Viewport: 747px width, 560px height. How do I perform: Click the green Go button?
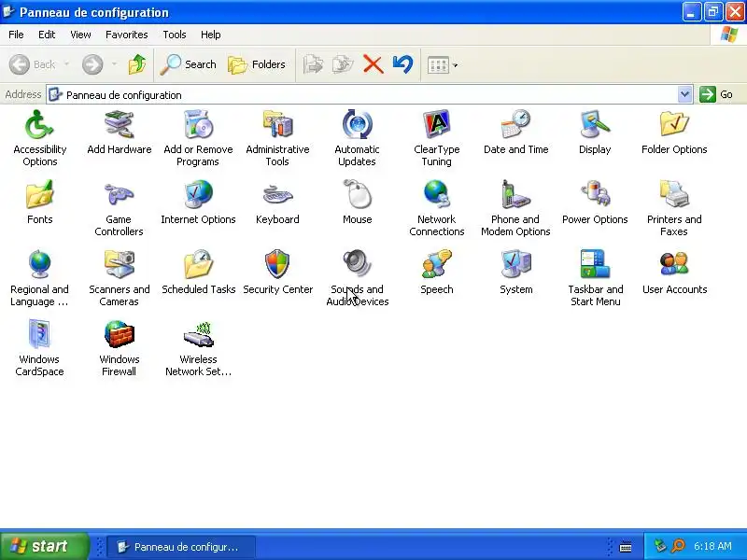[716, 94]
